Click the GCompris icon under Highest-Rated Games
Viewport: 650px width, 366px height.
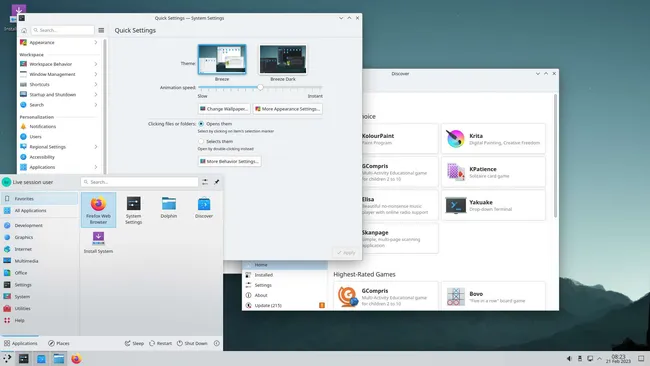tap(347, 296)
